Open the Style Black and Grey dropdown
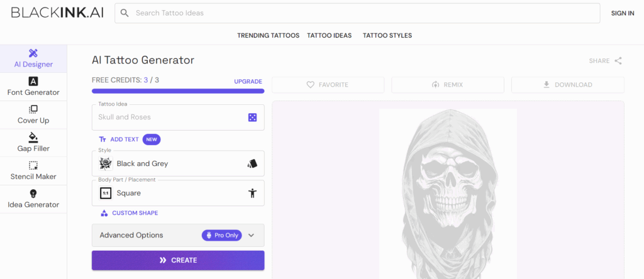 click(178, 163)
